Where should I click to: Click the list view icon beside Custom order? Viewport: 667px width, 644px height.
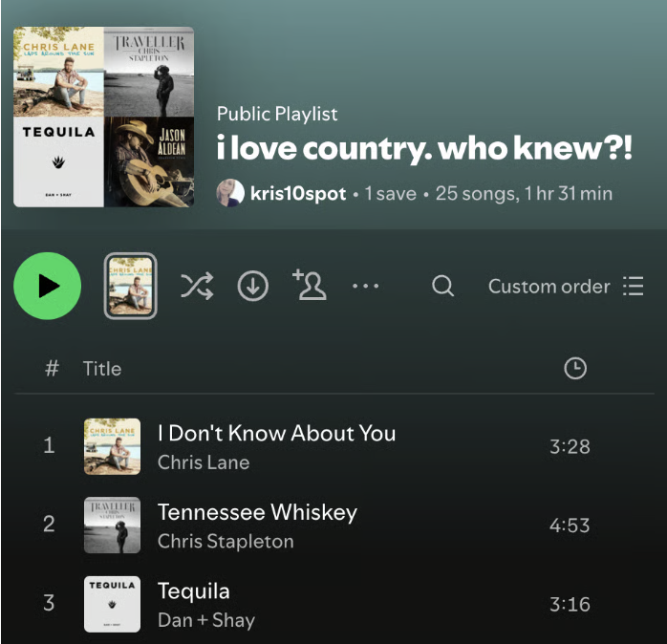coord(634,286)
